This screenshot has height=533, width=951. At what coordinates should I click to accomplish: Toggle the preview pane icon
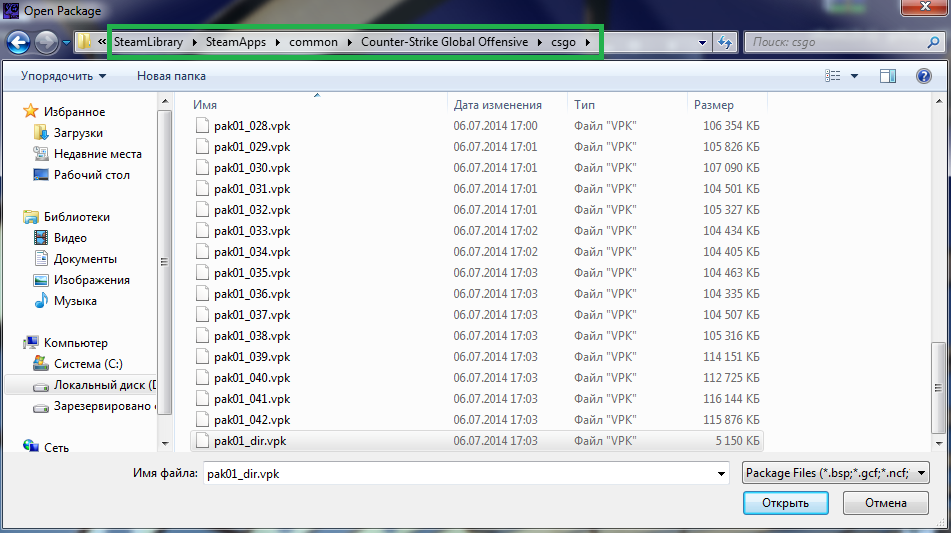point(888,76)
